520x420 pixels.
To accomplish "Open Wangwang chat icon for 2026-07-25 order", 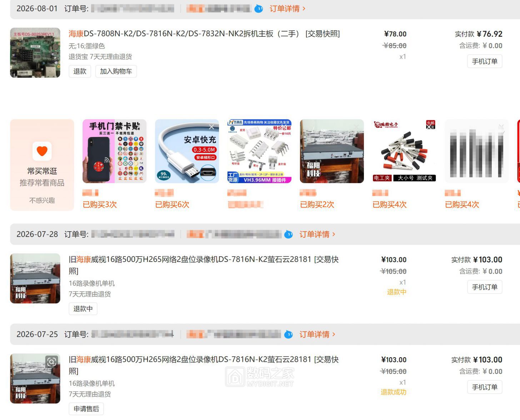I will tap(289, 334).
